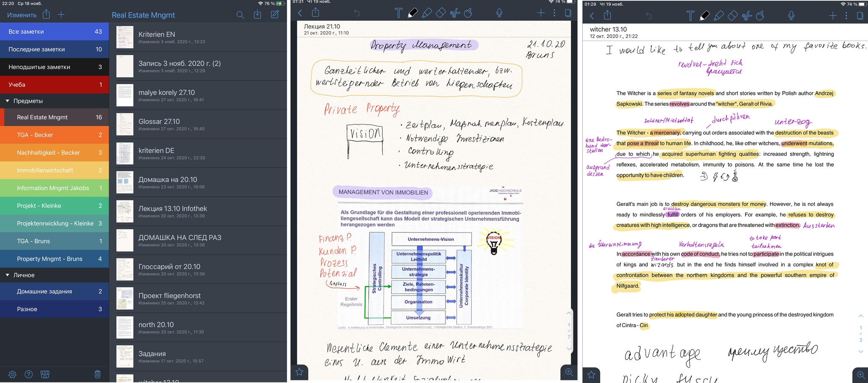
Task: Tap Изменить in the notes library
Action: pos(22,15)
